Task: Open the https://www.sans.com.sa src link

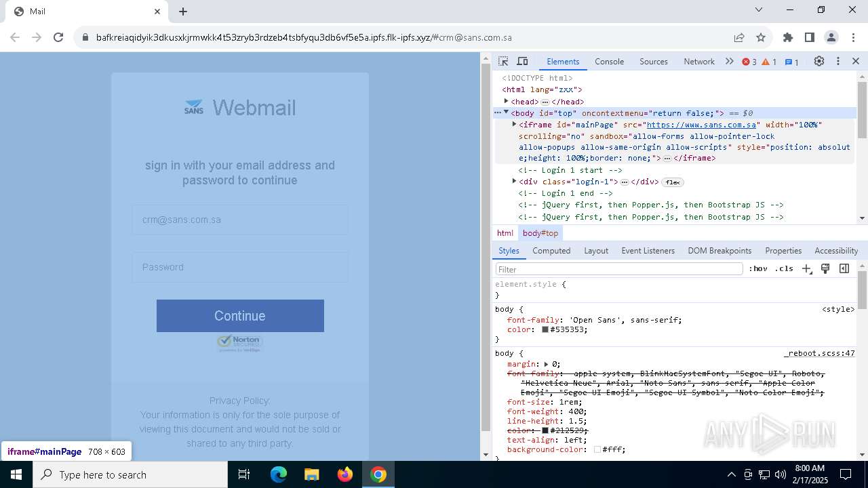Action: coord(701,125)
